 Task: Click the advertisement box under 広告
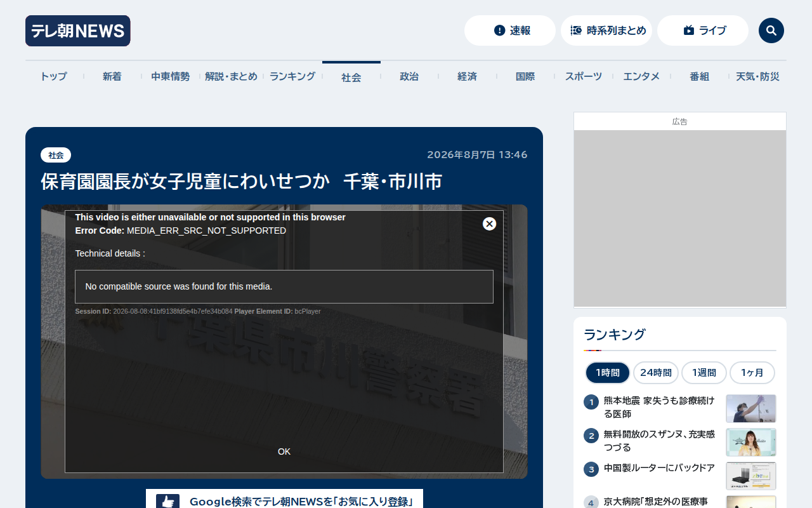point(680,218)
